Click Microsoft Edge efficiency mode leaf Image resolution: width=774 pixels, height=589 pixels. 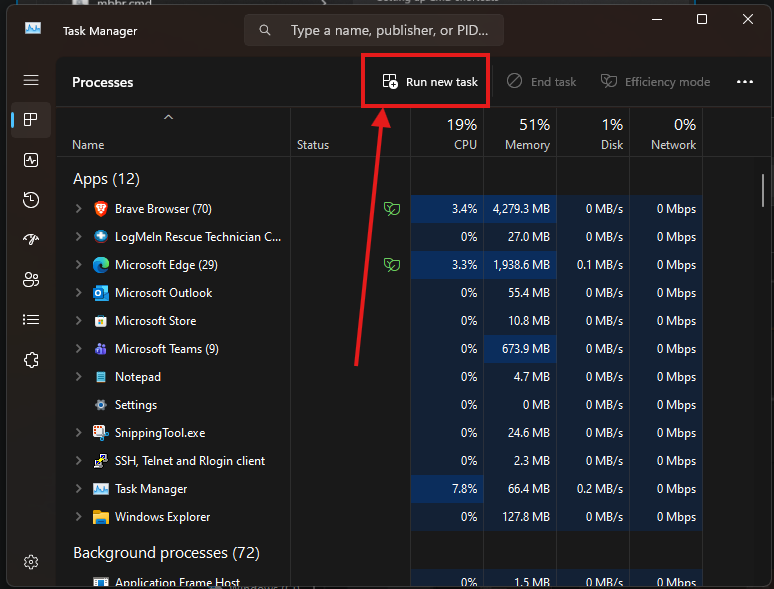[x=392, y=265]
